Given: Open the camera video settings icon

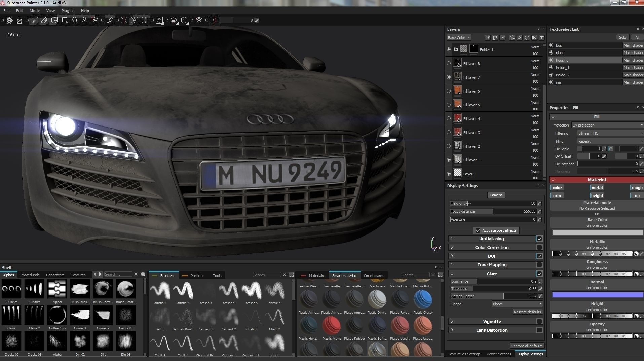Looking at the screenshot, I should tap(174, 20).
